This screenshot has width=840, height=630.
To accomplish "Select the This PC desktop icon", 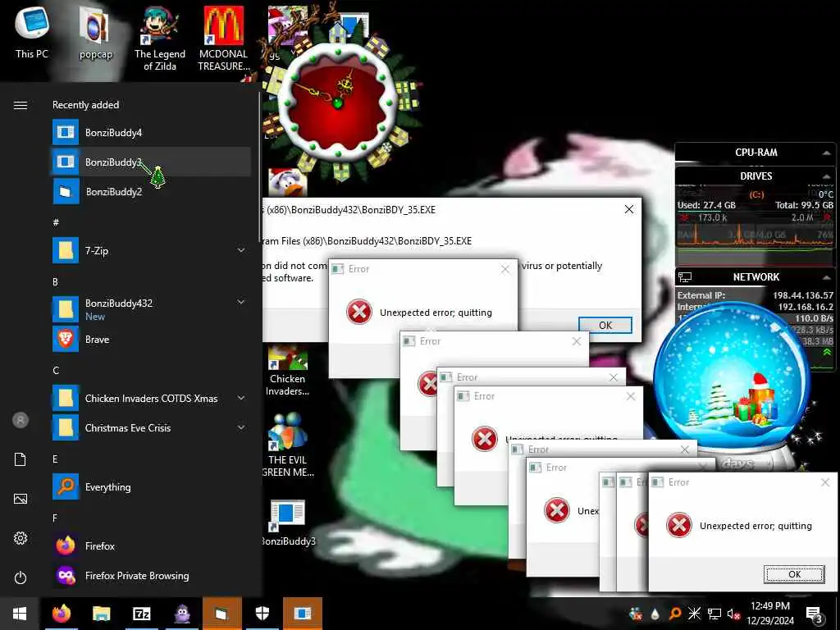I will click(32, 33).
